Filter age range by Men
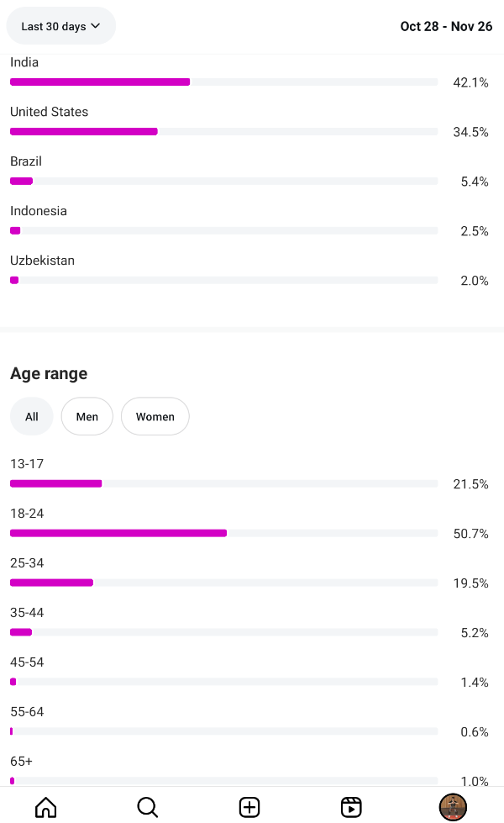The height and width of the screenshot is (823, 504). (87, 416)
